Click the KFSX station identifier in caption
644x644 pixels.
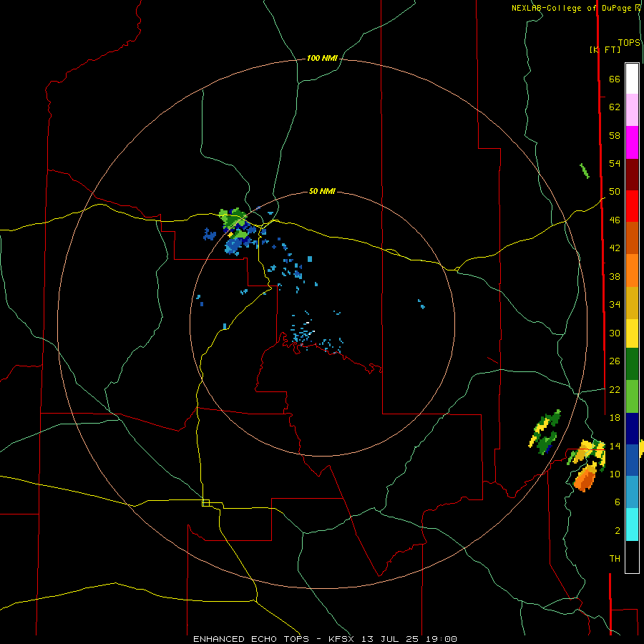343,639
